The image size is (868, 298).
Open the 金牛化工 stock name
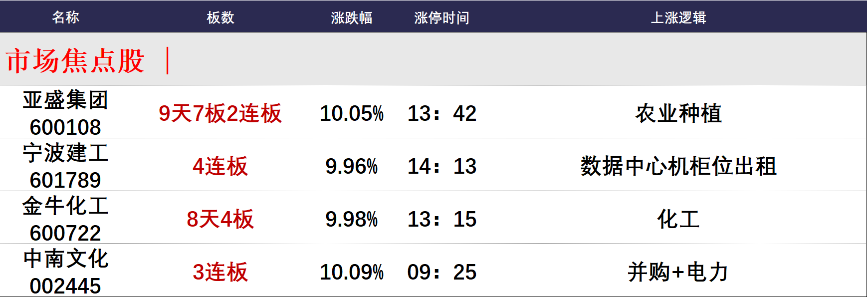pos(65,206)
